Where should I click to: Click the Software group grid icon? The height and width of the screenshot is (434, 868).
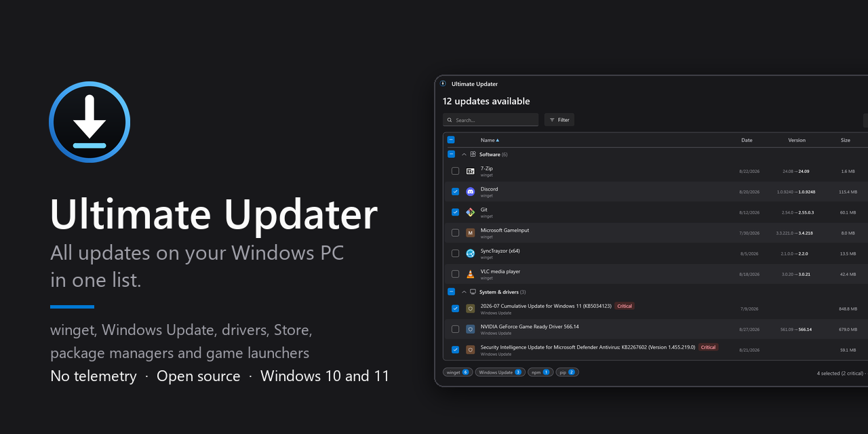click(473, 154)
